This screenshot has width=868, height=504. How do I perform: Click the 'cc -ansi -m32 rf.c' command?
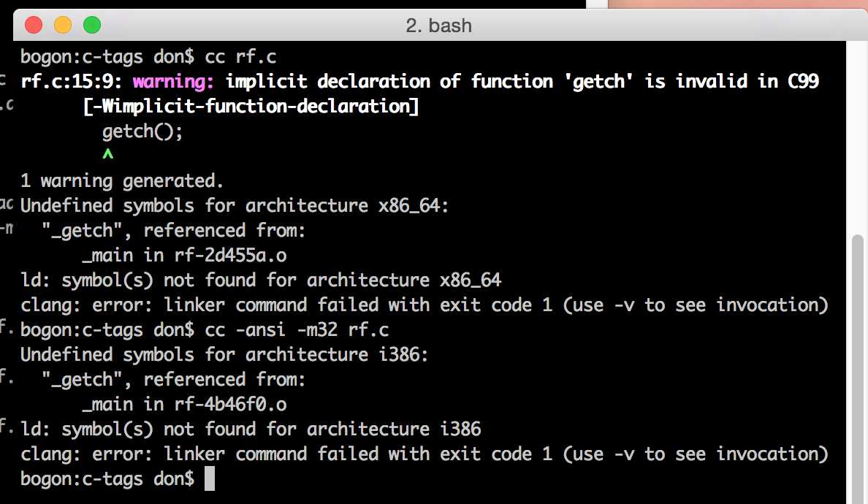coord(297,329)
